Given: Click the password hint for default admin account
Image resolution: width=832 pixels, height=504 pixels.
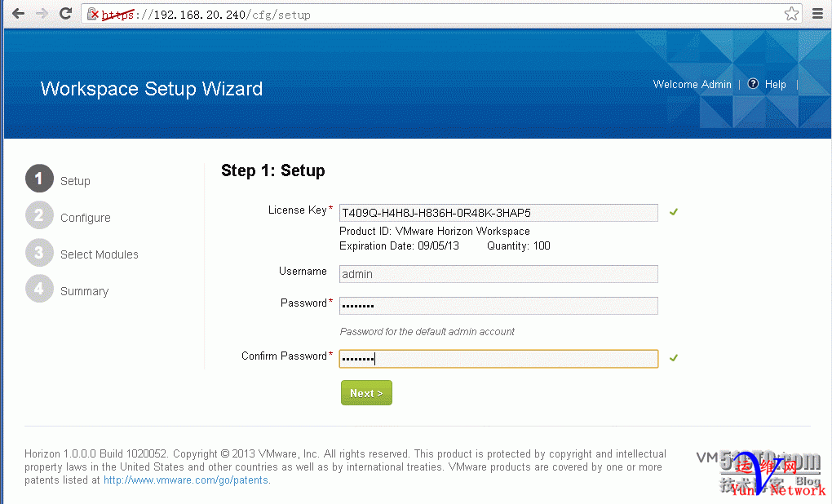Looking at the screenshot, I should coord(427,332).
